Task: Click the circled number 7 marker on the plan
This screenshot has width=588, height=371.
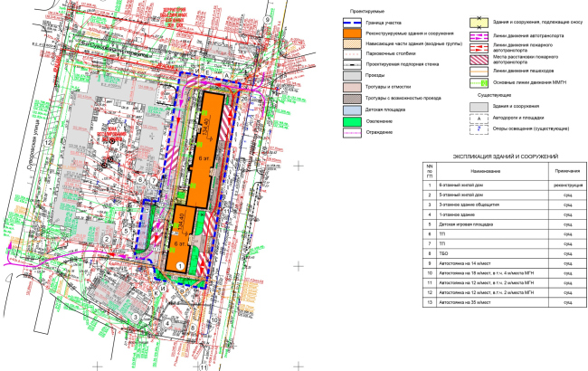Action: click(x=153, y=181)
